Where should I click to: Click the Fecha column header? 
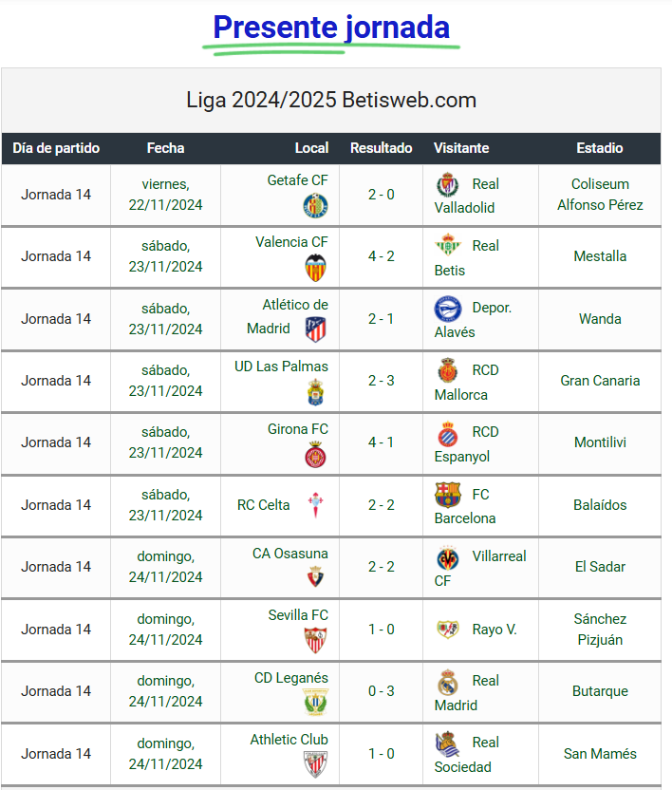coord(165,148)
